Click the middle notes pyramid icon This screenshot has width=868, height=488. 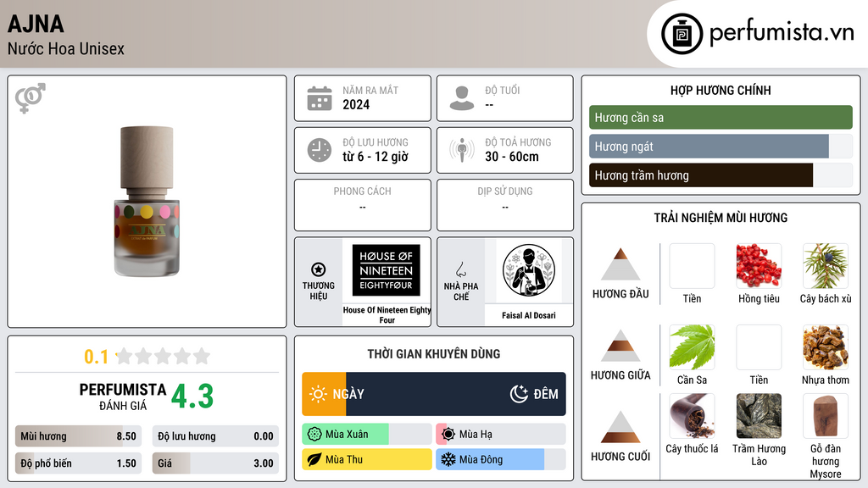coord(620,346)
